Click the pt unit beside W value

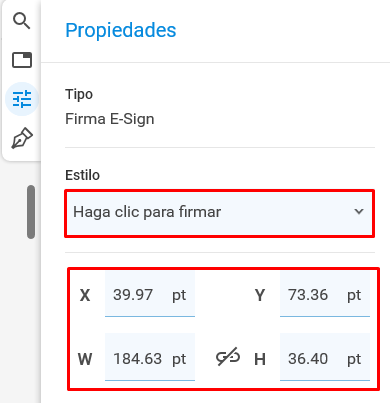(x=179, y=359)
